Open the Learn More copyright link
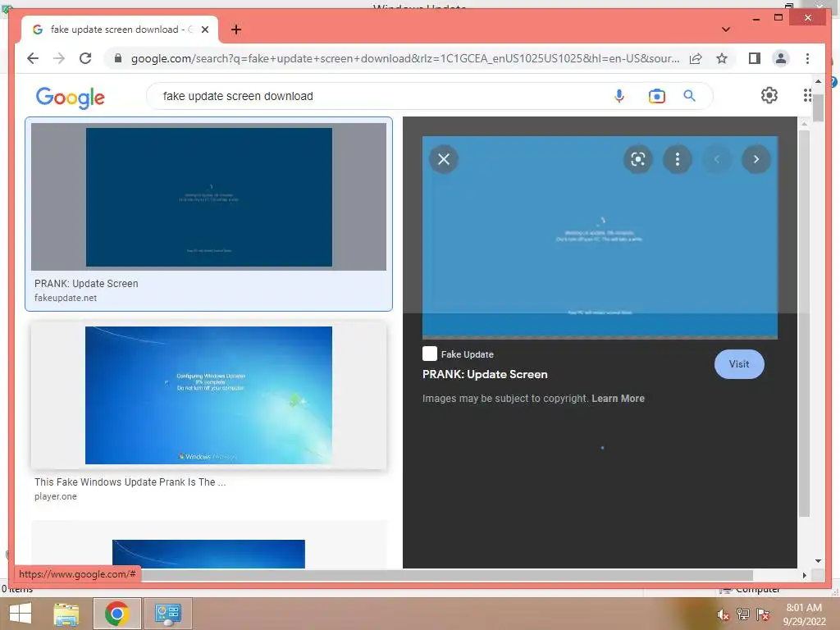Screen dimensions: 840x630 click(618, 399)
